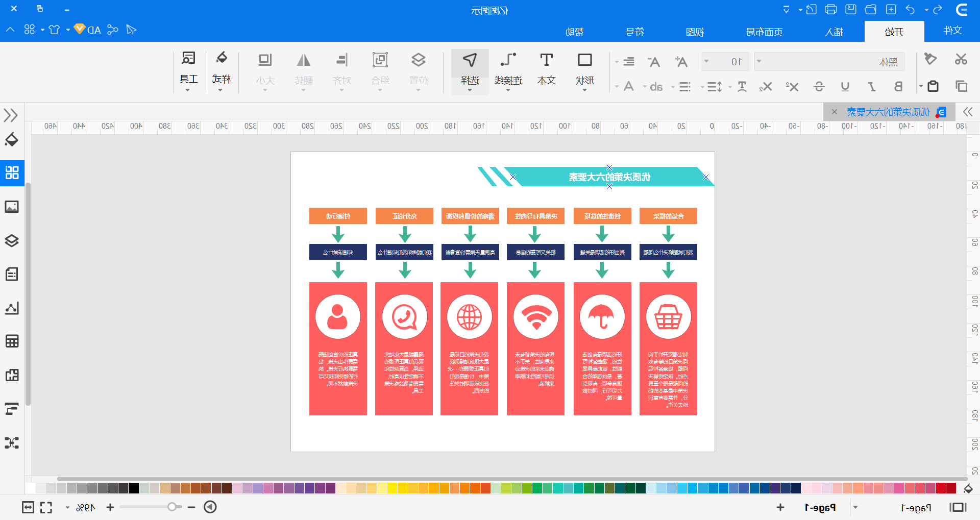Click the shirt skin theme icon
The height and width of the screenshot is (520, 980).
point(54,30)
